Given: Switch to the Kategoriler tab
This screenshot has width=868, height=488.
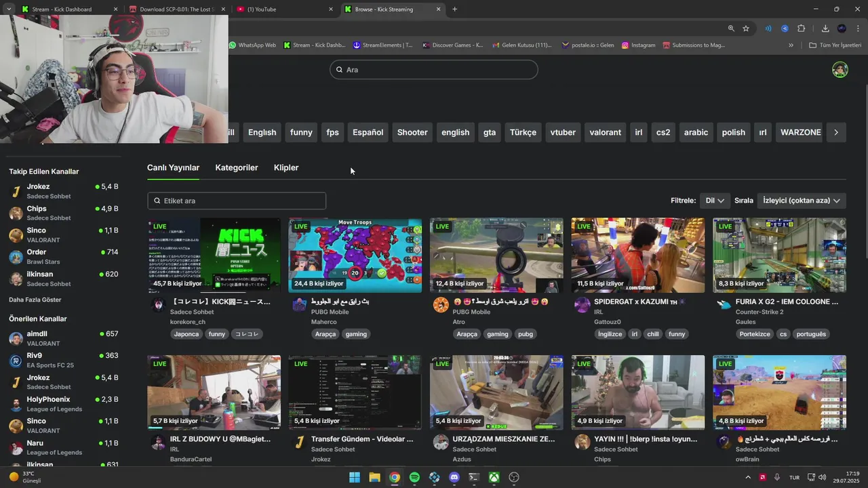Looking at the screenshot, I should point(237,167).
